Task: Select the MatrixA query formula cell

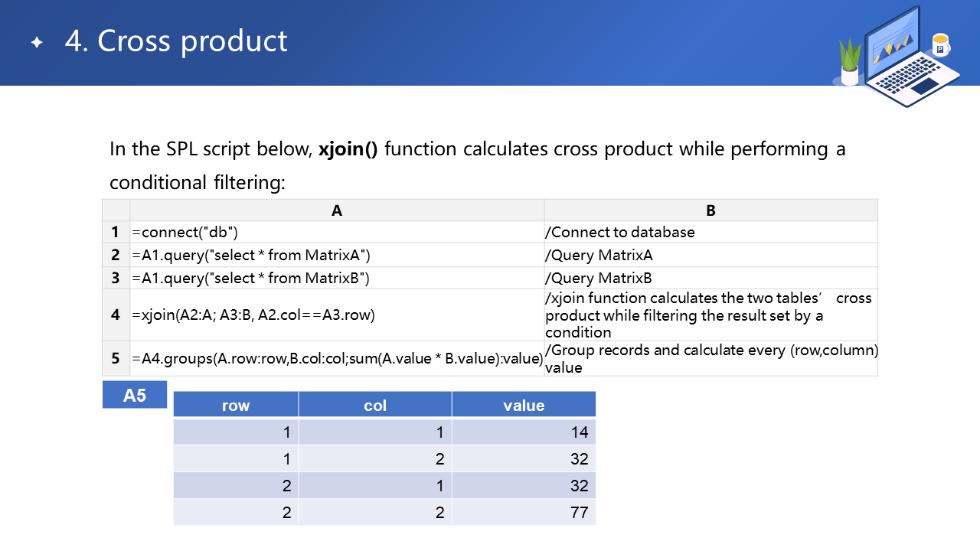Action: 337,255
